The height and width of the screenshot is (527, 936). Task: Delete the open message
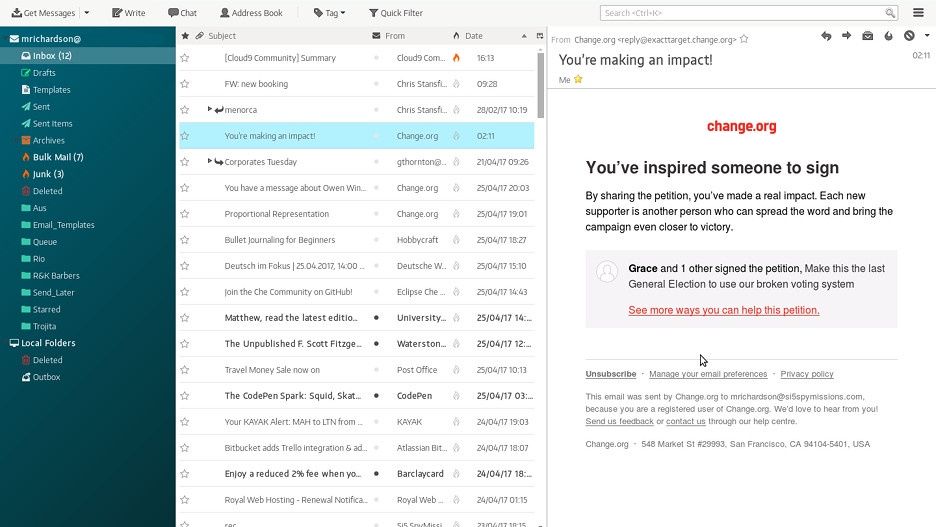click(909, 36)
